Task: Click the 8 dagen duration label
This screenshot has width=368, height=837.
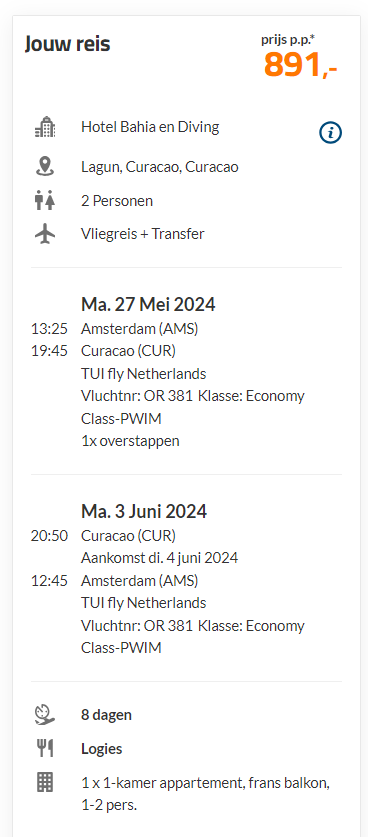Action: tap(106, 715)
